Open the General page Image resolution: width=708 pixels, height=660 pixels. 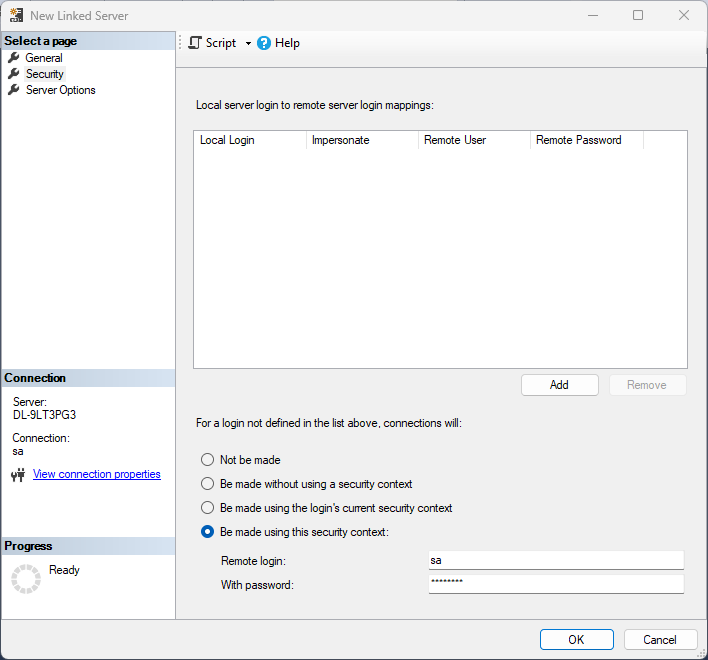[44, 58]
